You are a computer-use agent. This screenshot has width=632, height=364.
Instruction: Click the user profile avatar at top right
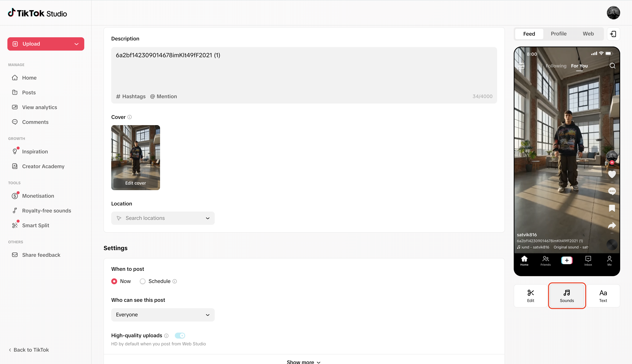point(613,13)
